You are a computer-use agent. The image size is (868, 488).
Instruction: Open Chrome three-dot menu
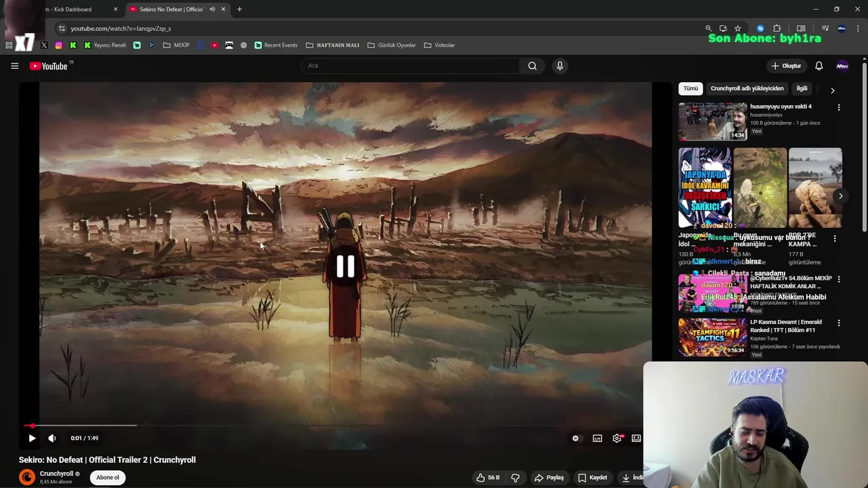tap(859, 28)
